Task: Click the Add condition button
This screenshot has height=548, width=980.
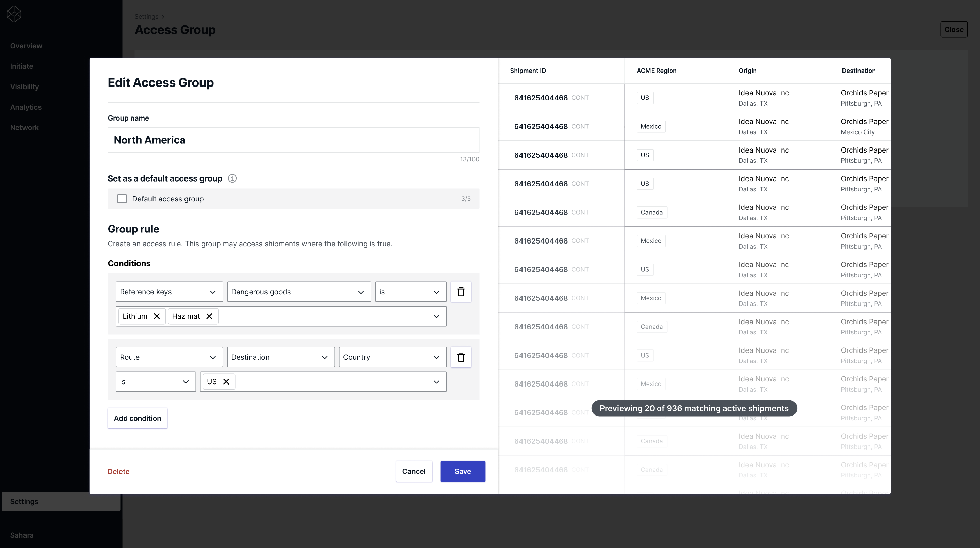Action: pos(137,418)
